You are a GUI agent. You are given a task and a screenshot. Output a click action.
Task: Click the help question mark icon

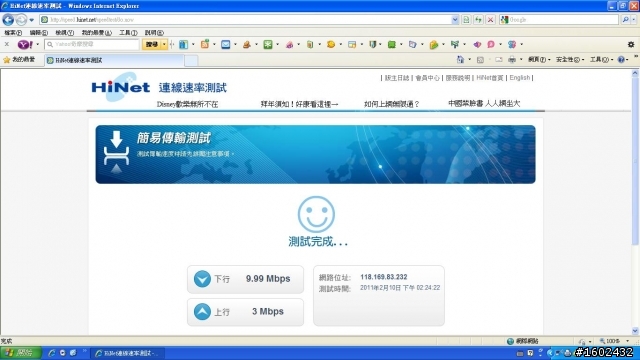(x=621, y=60)
